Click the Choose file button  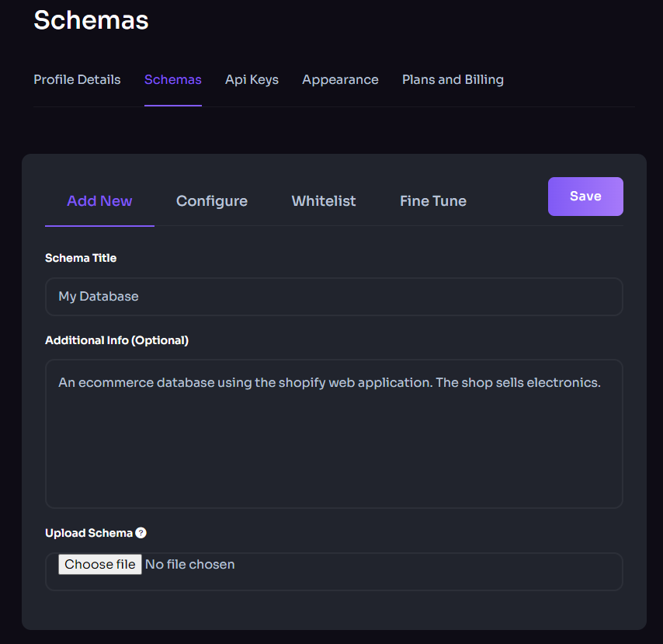[99, 564]
